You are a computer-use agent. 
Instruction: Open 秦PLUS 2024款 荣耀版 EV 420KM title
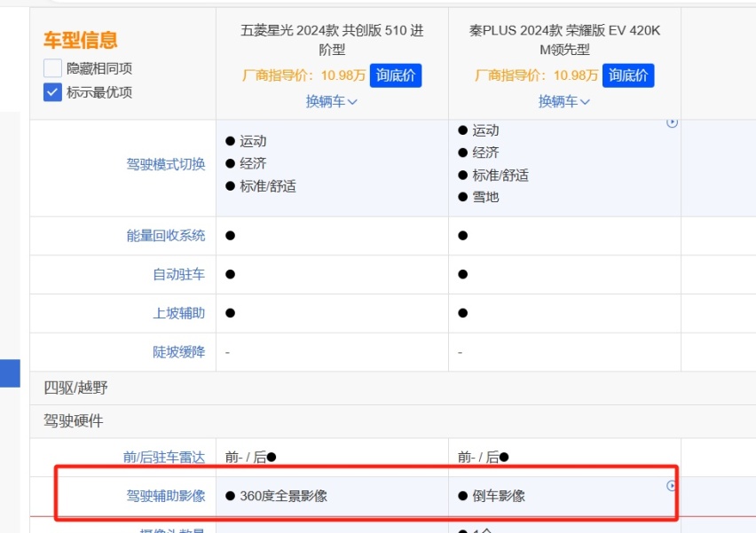coord(564,40)
